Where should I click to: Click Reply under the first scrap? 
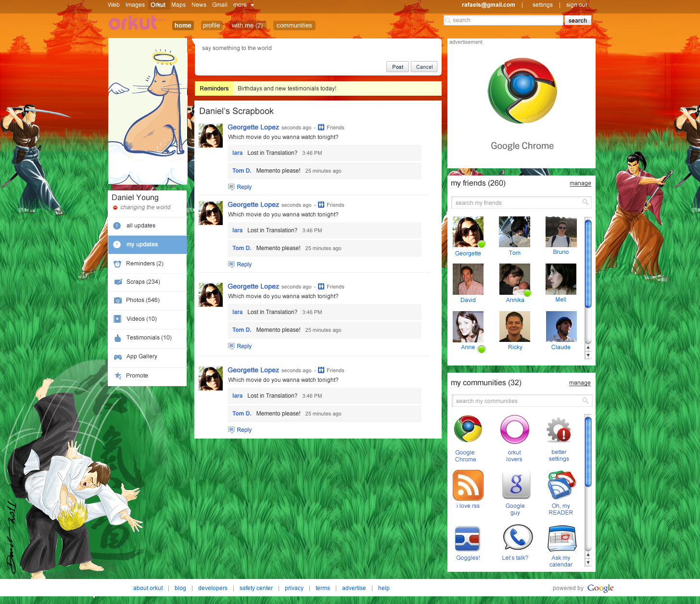240,187
